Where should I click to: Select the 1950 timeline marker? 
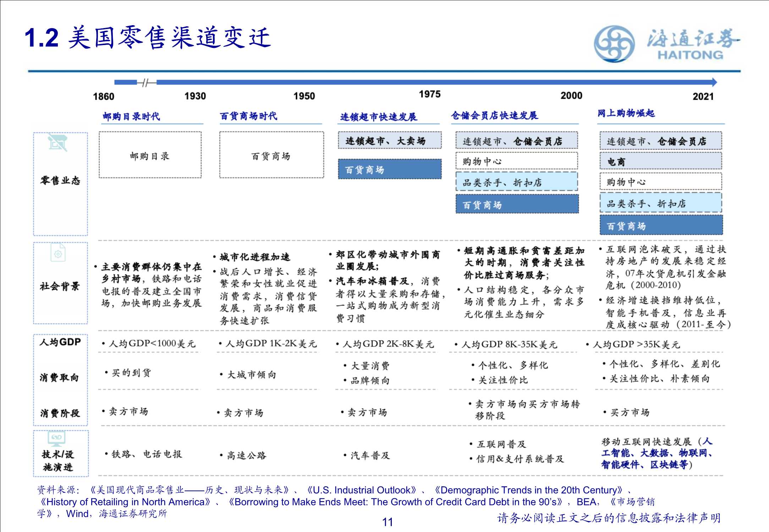pos(304,96)
